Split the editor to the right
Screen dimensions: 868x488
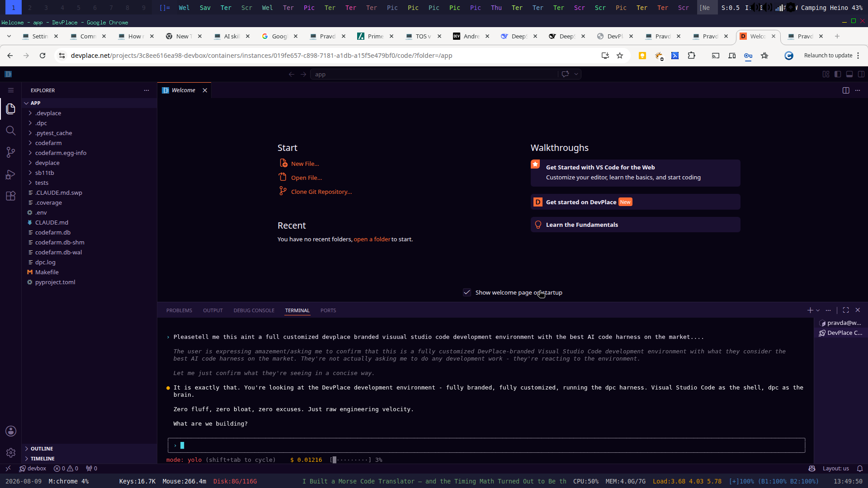pyautogui.click(x=846, y=90)
